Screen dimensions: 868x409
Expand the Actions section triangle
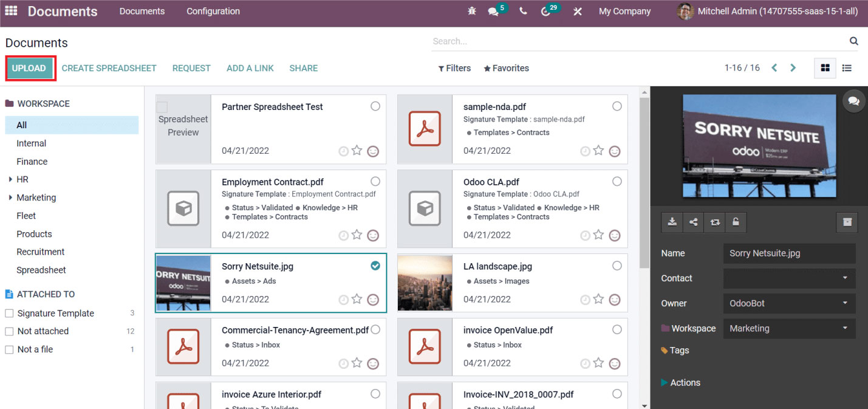(664, 382)
